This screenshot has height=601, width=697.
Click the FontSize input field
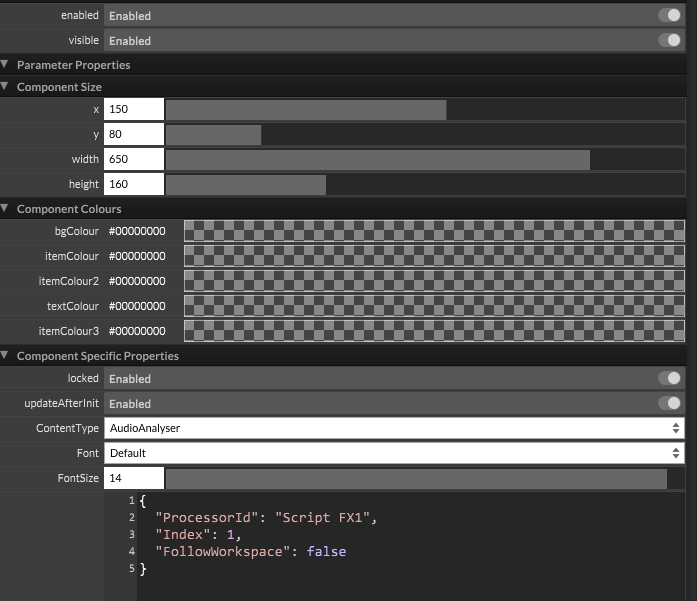tap(133, 479)
